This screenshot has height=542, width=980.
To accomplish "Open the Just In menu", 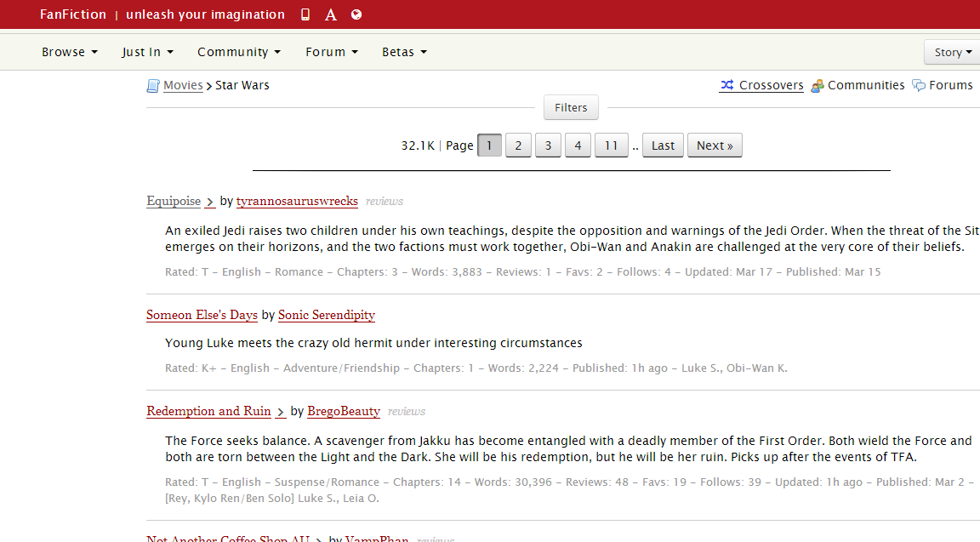I will coord(146,51).
